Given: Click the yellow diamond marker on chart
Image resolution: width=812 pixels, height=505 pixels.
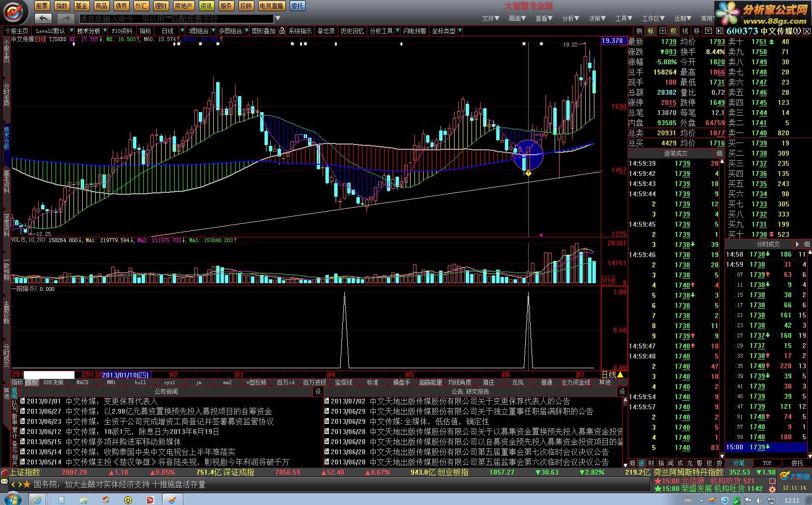Looking at the screenshot, I should point(528,173).
